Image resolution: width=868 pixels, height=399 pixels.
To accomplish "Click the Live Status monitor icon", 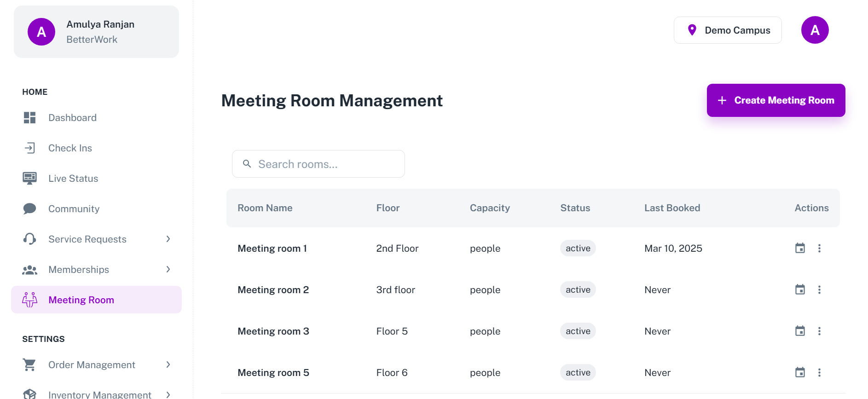I will click(30, 179).
